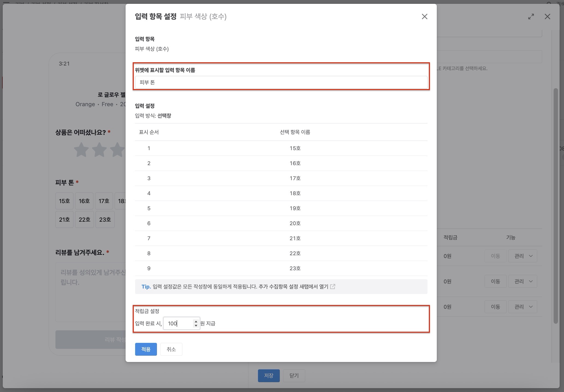Click the second rating star in preview
Viewport: 564px width, 392px height.
tap(99, 150)
